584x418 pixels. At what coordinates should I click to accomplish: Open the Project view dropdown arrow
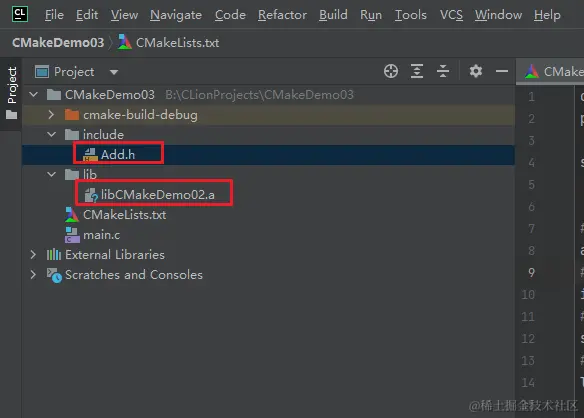pos(114,72)
